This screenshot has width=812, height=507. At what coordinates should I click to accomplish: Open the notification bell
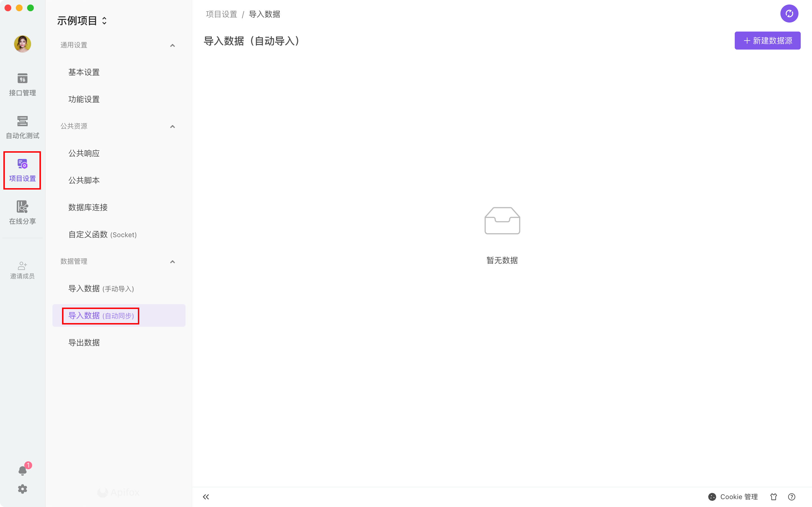coord(23,470)
